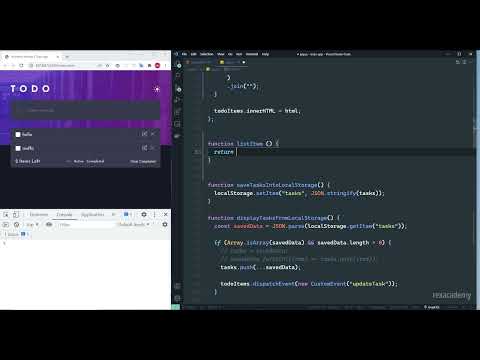Open a new browser tab
Image resolution: width=480 pixels, height=360 pixels.
(67, 57)
